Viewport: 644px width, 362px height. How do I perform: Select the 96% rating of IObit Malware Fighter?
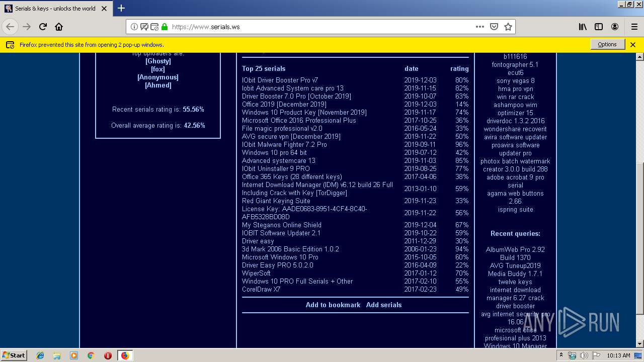462,144
